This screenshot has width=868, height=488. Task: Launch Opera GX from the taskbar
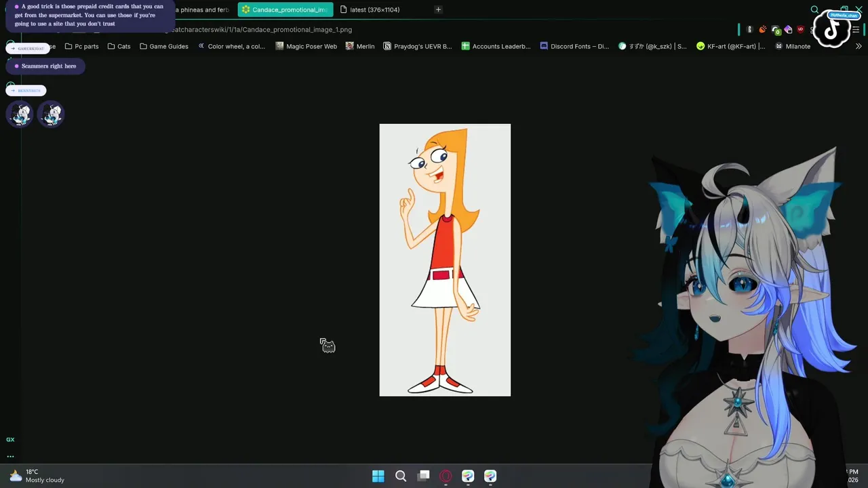tap(446, 476)
